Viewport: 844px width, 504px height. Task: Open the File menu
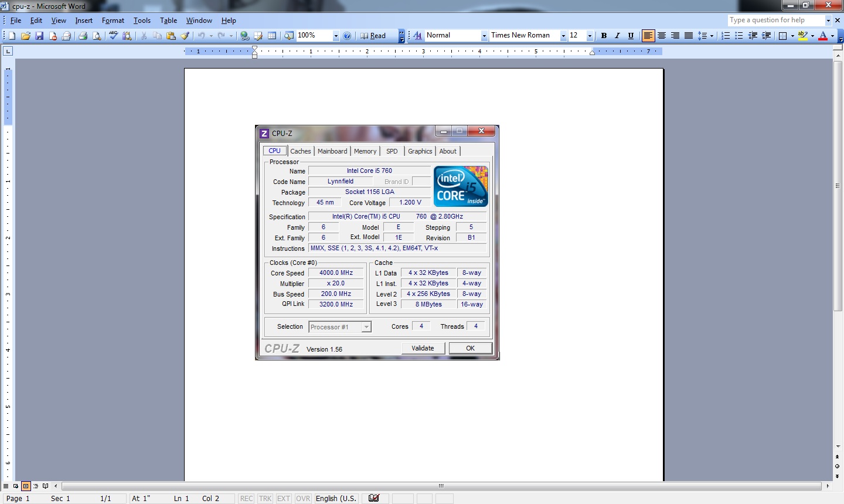pos(16,21)
